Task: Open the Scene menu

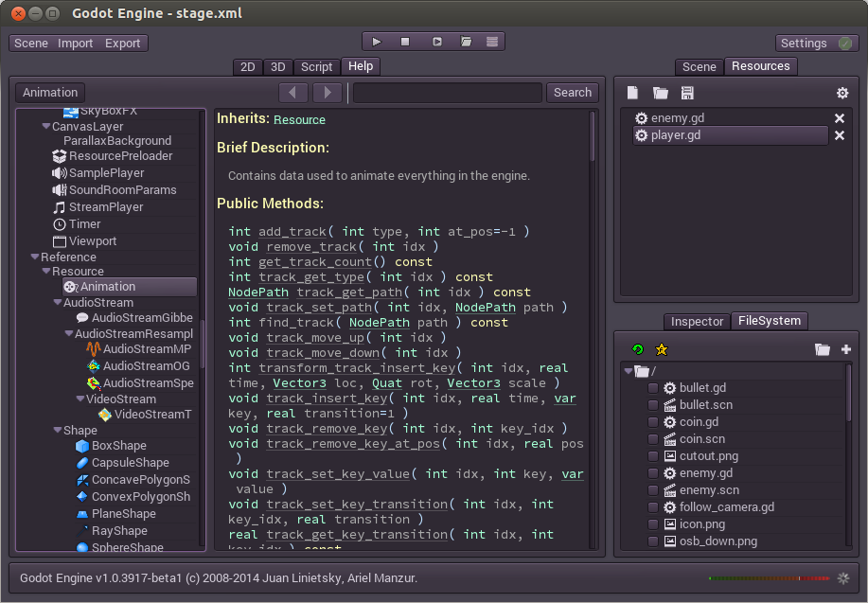Action: (31, 44)
